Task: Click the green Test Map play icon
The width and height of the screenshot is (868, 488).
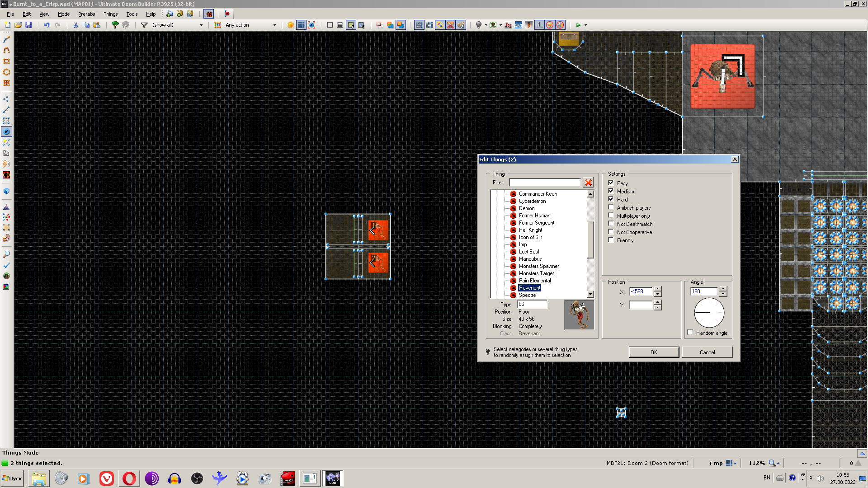Action: pos(578,25)
